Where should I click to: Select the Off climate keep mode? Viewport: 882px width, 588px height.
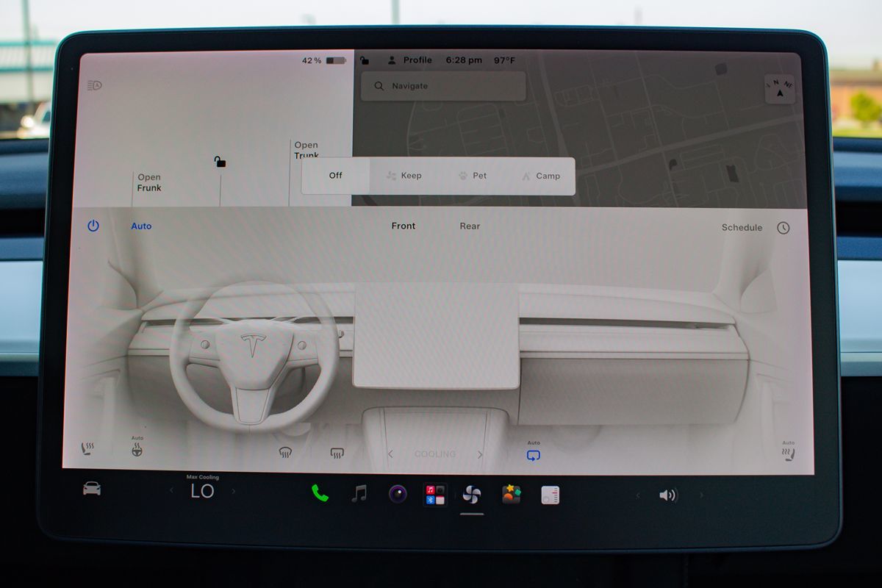pyautogui.click(x=336, y=176)
